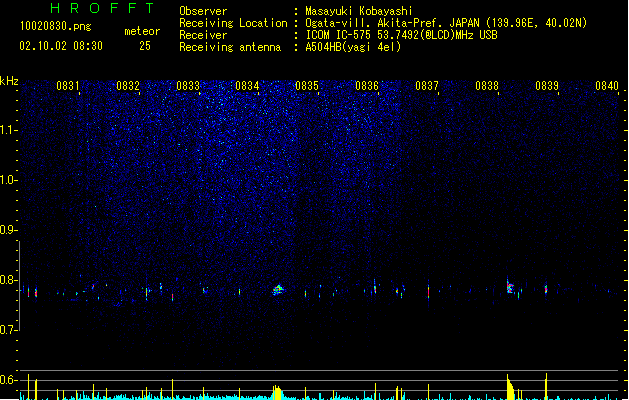Click the Receiving Location label
Screen dimensions: 629x400
pos(233,23)
